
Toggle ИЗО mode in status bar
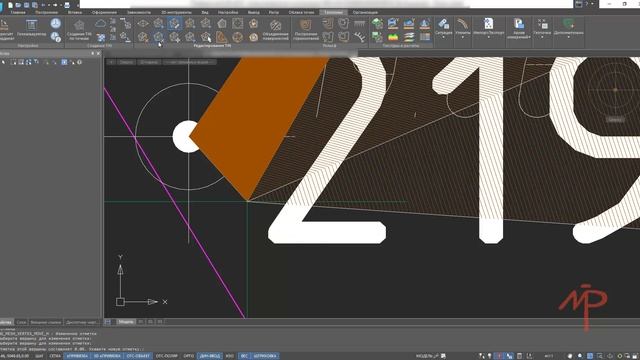pyautogui.click(x=230, y=356)
